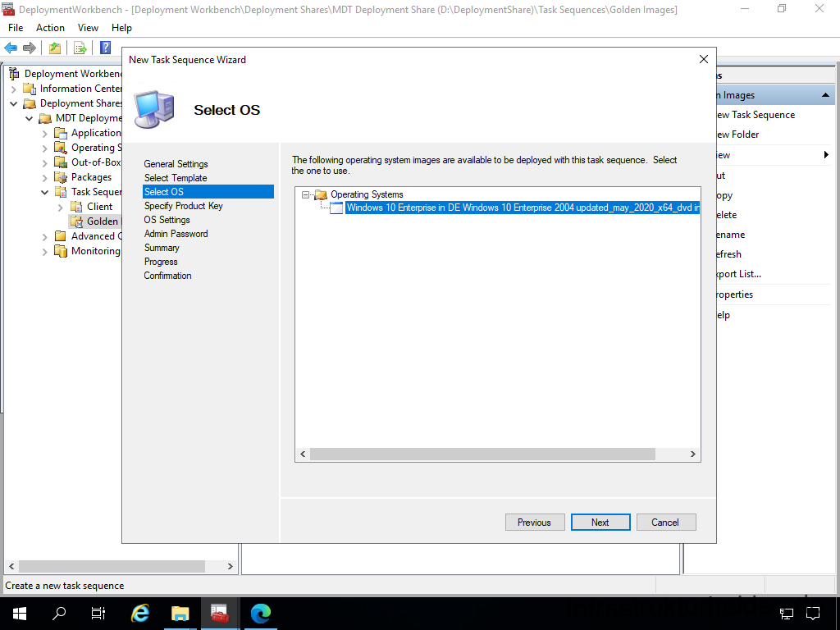Click the Summary wizard step

click(162, 248)
